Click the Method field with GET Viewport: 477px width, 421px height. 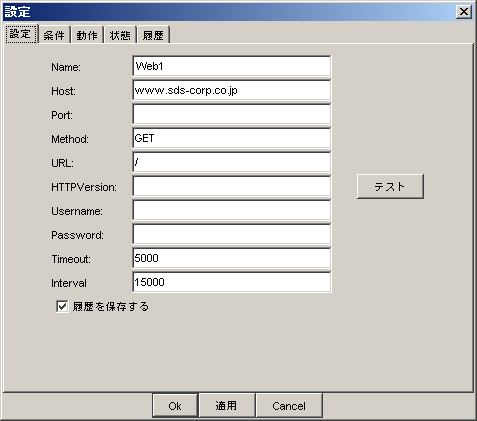pyautogui.click(x=232, y=138)
